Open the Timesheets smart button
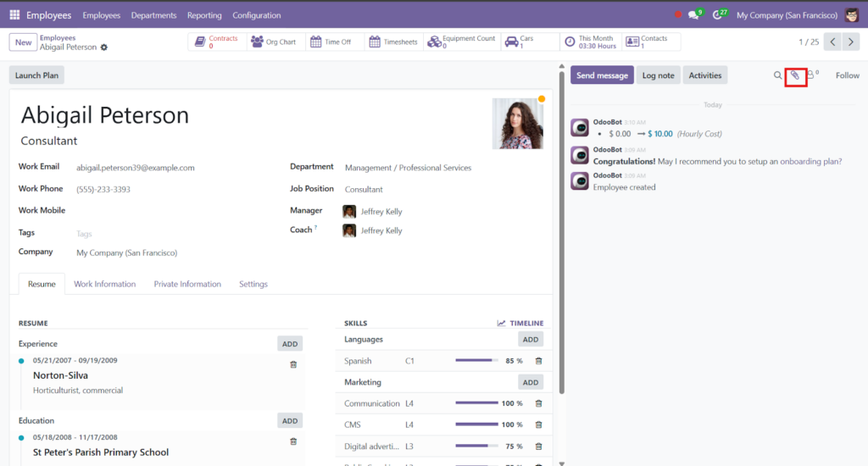The image size is (868, 466). 393,42
